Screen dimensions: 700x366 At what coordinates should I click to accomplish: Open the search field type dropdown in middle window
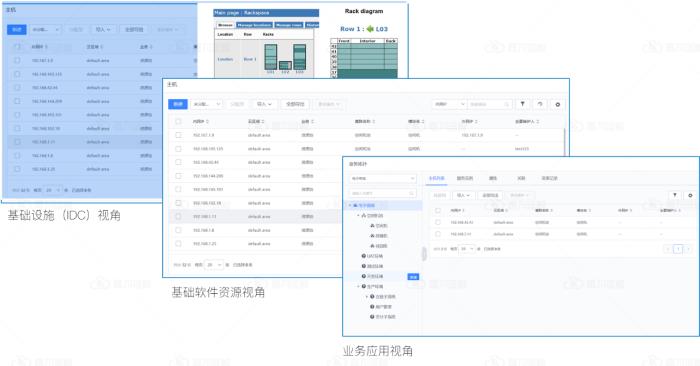click(449, 104)
